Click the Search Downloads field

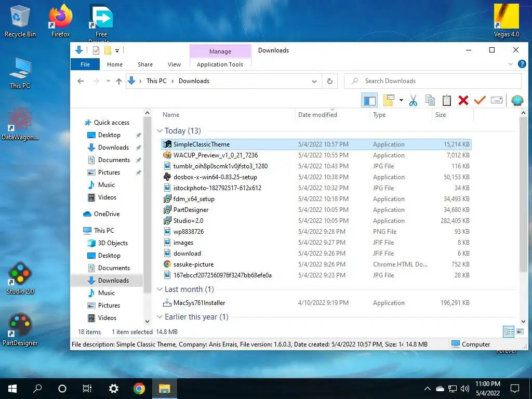click(x=433, y=81)
